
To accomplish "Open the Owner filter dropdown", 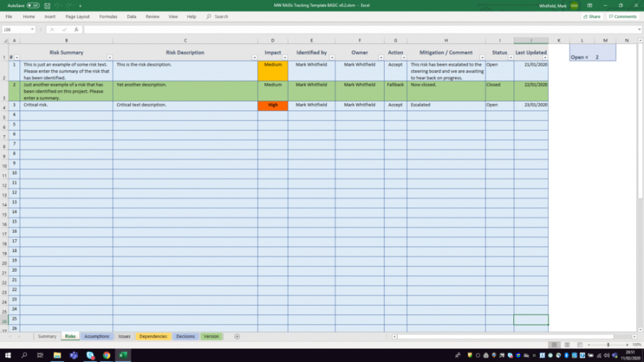I will pyautogui.click(x=380, y=58).
